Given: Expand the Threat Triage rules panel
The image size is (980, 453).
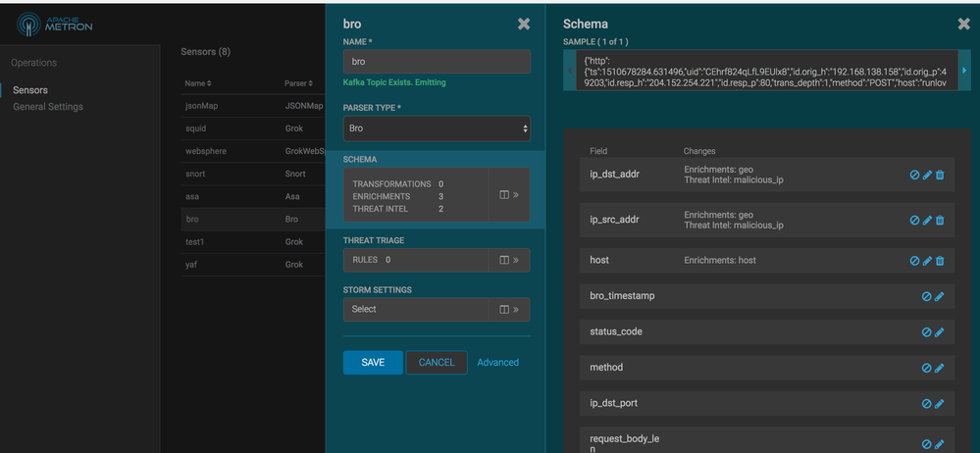Looking at the screenshot, I should [509, 260].
